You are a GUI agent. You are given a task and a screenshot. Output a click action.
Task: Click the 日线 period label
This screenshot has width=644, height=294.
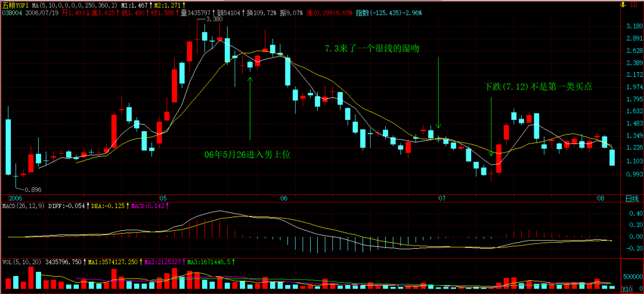pos(631,199)
